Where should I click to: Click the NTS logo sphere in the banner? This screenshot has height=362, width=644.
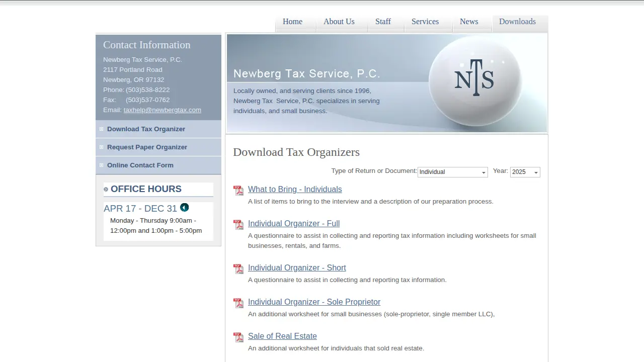(x=475, y=80)
